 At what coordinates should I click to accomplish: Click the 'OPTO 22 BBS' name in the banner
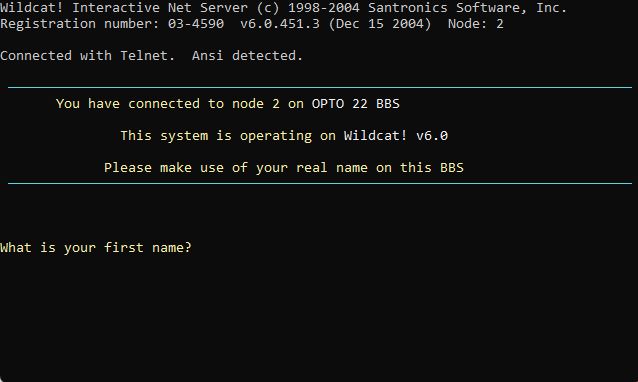356,103
